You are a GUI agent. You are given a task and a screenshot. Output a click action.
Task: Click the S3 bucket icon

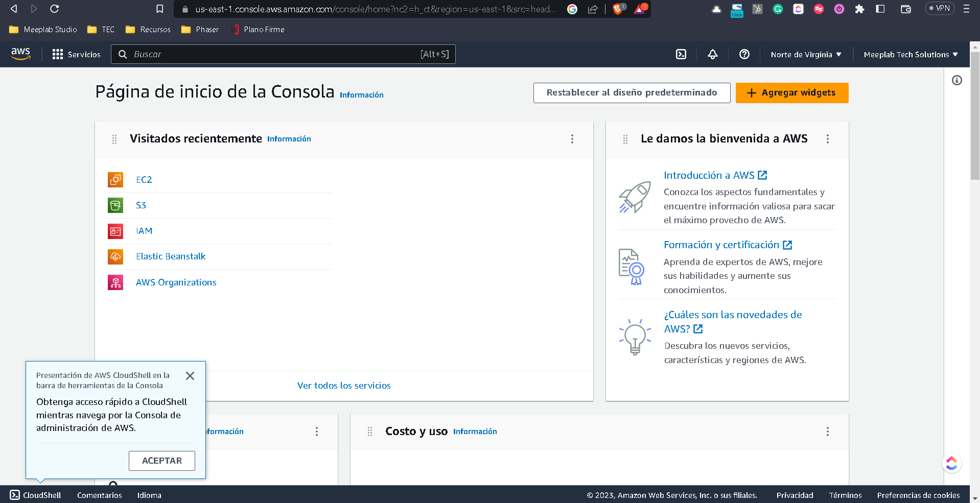pos(115,205)
